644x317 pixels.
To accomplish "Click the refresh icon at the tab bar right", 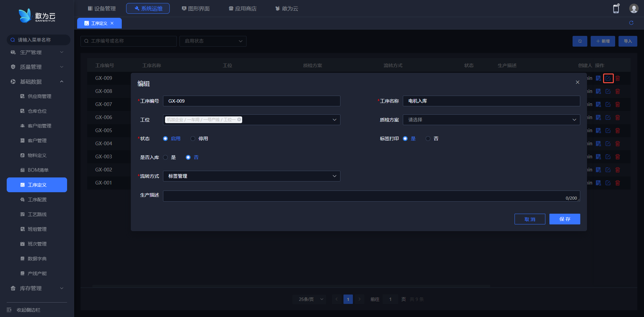I will [631, 23].
